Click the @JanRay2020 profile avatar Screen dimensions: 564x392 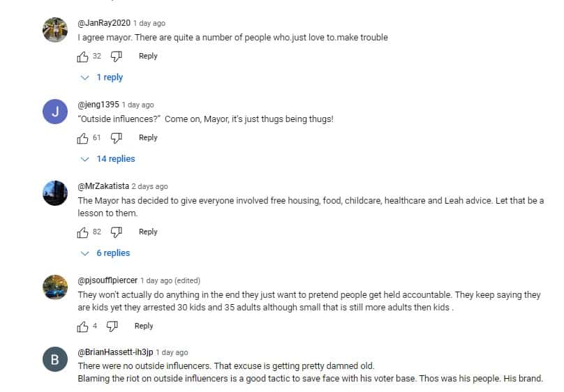pyautogui.click(x=54, y=30)
